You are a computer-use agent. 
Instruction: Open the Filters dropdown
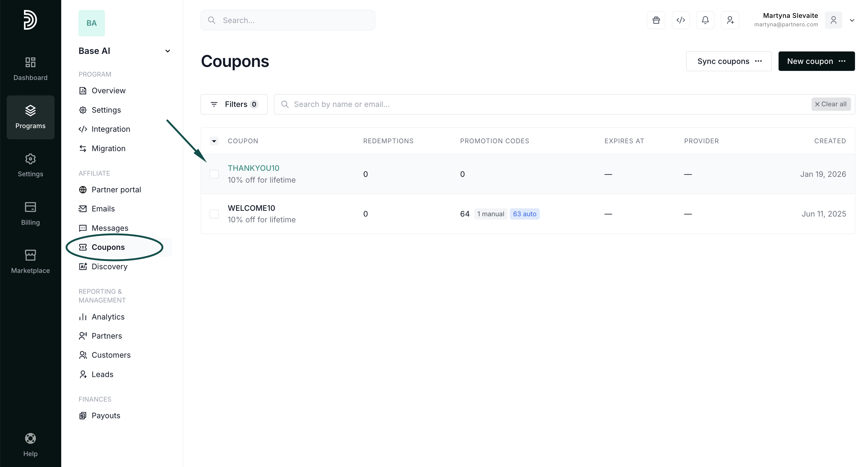[234, 104]
